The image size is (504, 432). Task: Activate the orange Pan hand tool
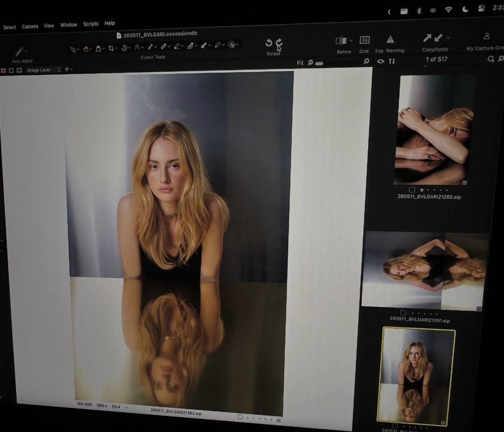(x=86, y=49)
